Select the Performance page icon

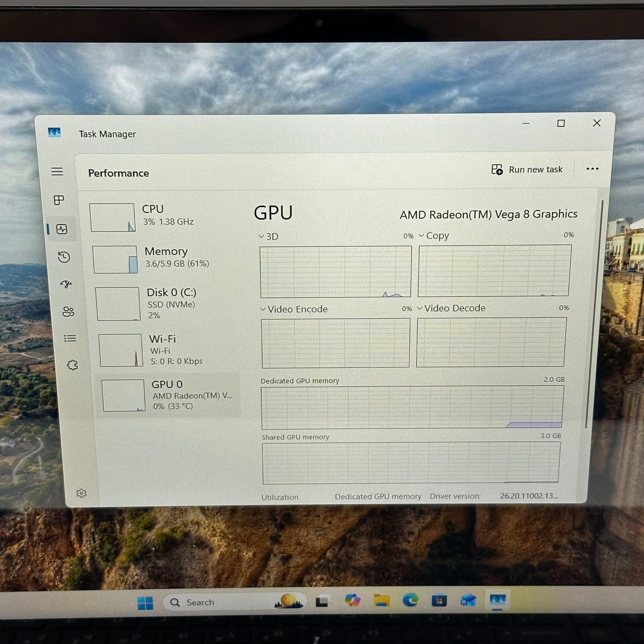tap(62, 229)
